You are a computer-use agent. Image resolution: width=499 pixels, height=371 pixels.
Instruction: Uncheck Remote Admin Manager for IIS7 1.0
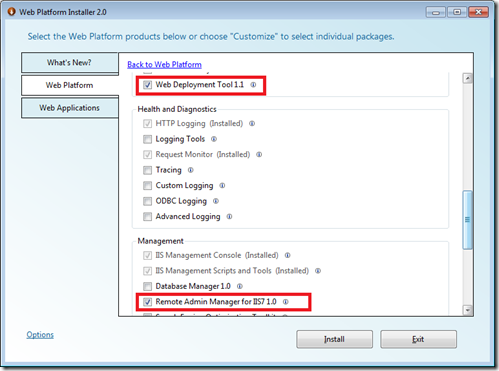click(x=147, y=302)
